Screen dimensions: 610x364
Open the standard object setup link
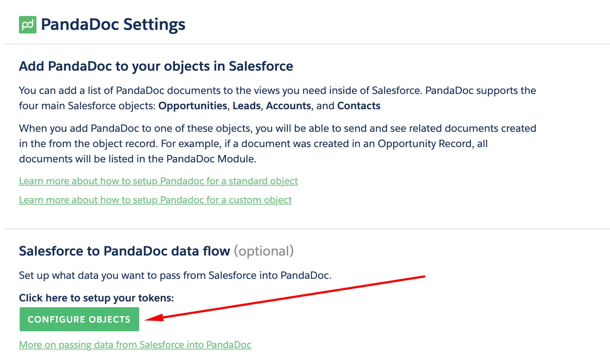[159, 181]
